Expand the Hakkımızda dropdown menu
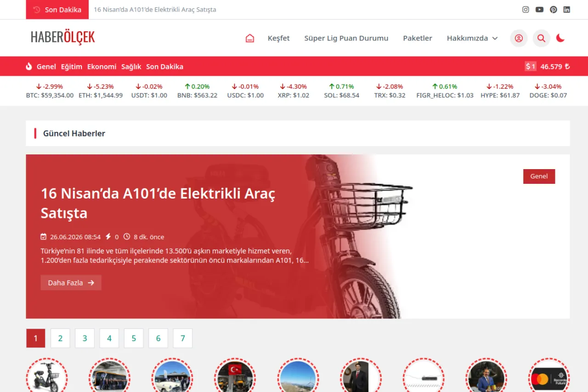The height and width of the screenshot is (392, 588). coord(472,38)
